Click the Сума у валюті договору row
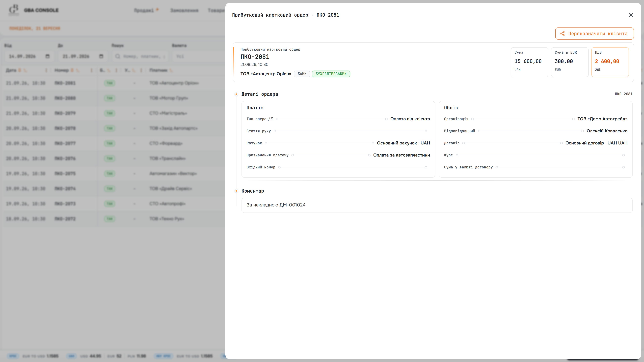This screenshot has width=644, height=362. point(535,167)
